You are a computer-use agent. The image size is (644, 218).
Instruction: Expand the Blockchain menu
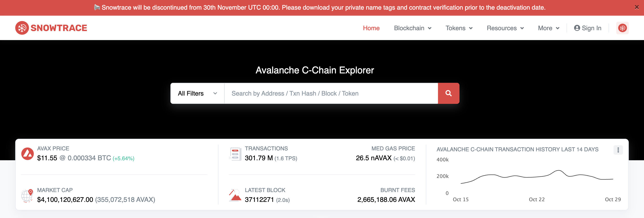[x=412, y=28]
